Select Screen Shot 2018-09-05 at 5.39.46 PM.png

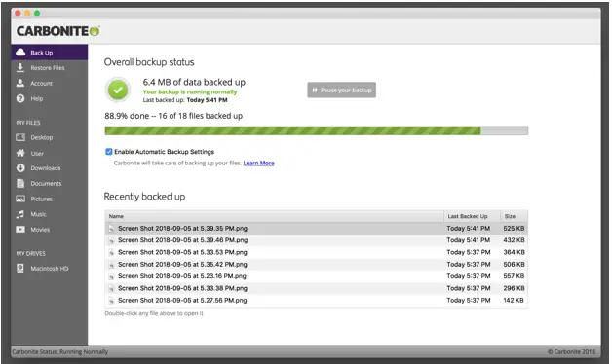tap(182, 240)
